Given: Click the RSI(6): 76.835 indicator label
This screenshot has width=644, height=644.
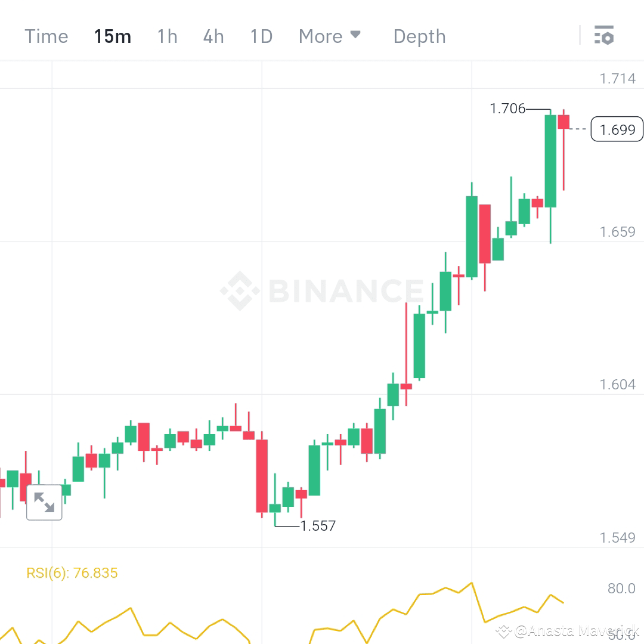Looking at the screenshot, I should (x=72, y=572).
